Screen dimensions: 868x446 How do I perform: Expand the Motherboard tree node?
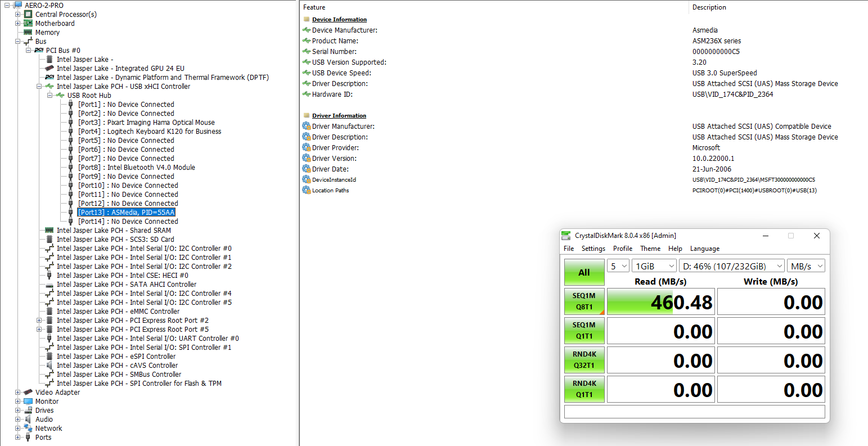tap(18, 23)
